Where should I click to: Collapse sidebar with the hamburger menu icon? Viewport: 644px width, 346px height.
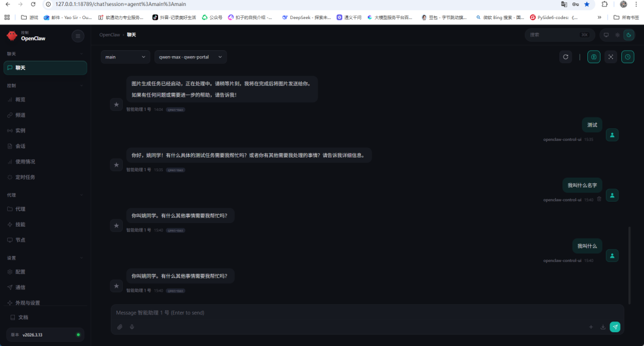(x=78, y=36)
